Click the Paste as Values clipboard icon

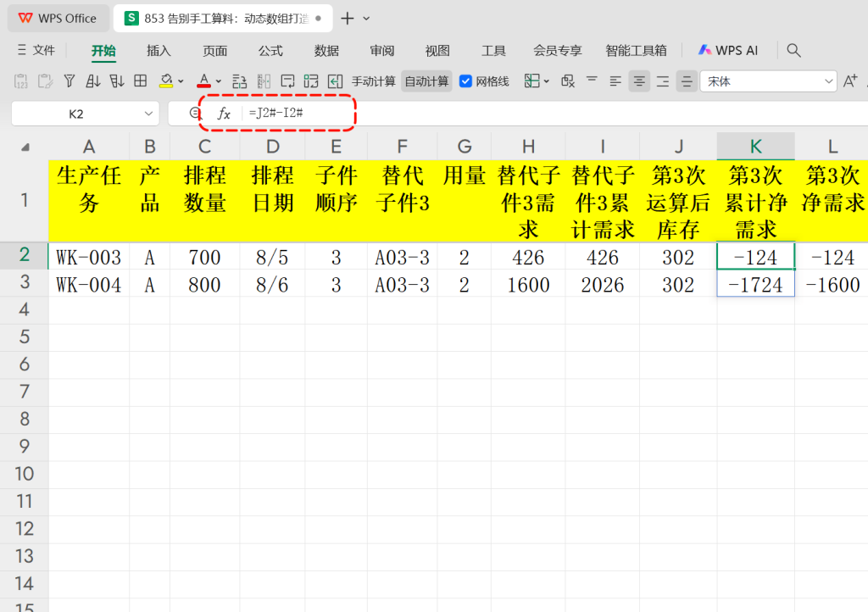pyautogui.click(x=20, y=81)
